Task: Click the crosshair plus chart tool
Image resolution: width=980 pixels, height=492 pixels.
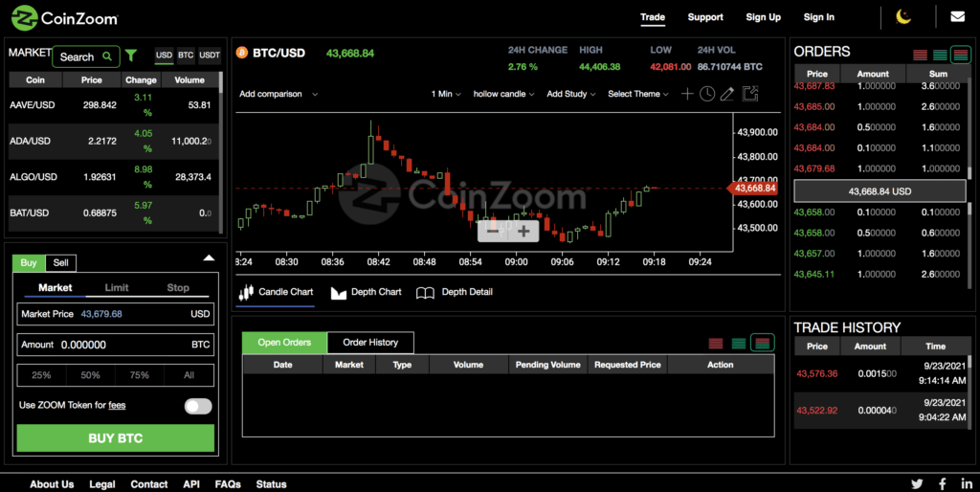Action: 687,94
